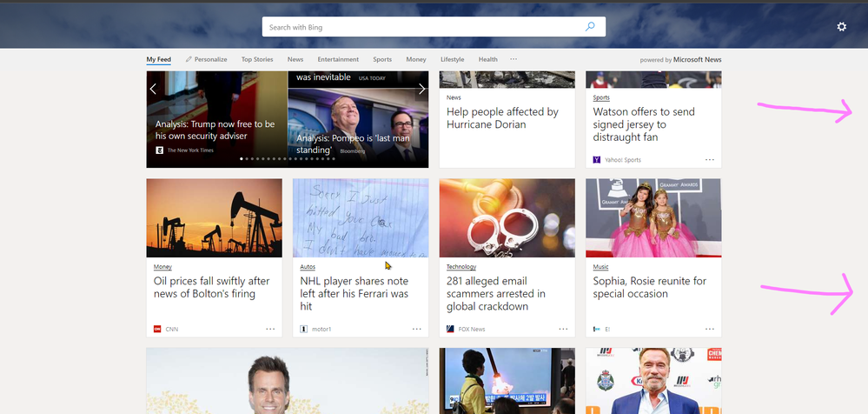The height and width of the screenshot is (414, 868).
Task: Open headline Help people affected by Hurricane Dorian
Action: [502, 118]
